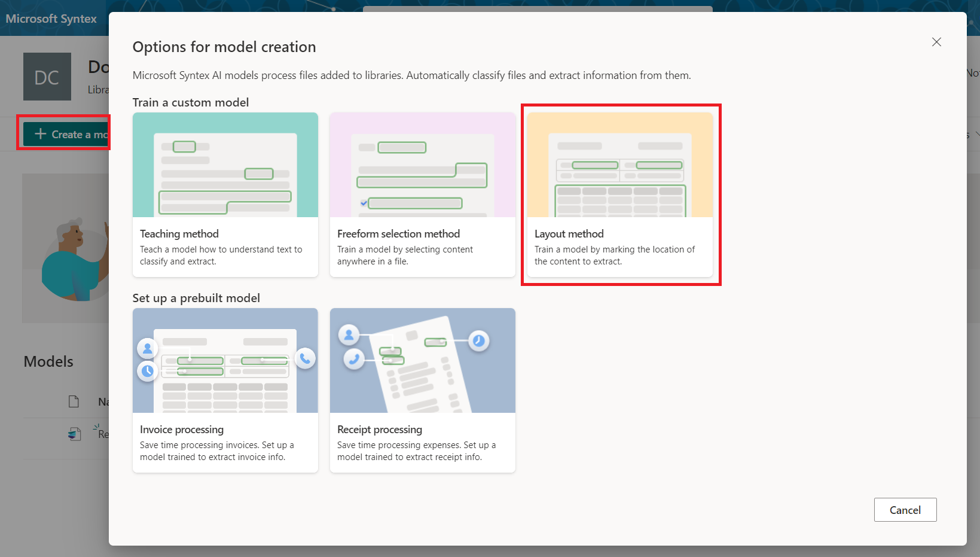Select the Teaching method card image
Screen dimensions: 980x557
[225, 165]
